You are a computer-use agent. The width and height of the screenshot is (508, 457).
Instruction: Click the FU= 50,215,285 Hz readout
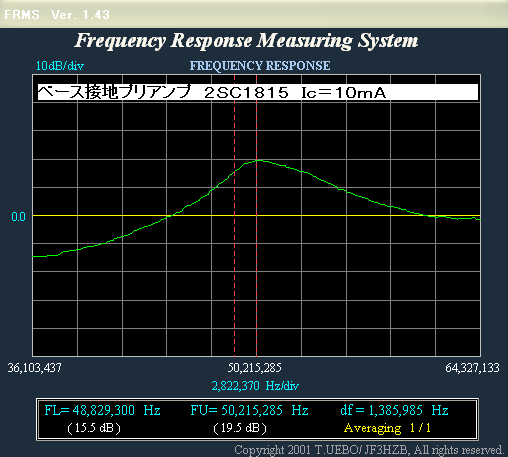[249, 410]
